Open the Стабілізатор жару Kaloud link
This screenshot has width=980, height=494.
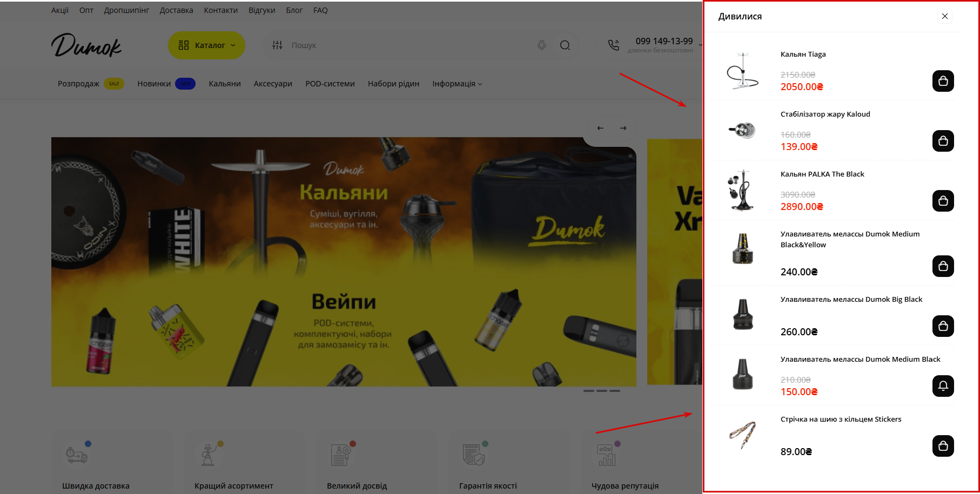pyautogui.click(x=825, y=114)
